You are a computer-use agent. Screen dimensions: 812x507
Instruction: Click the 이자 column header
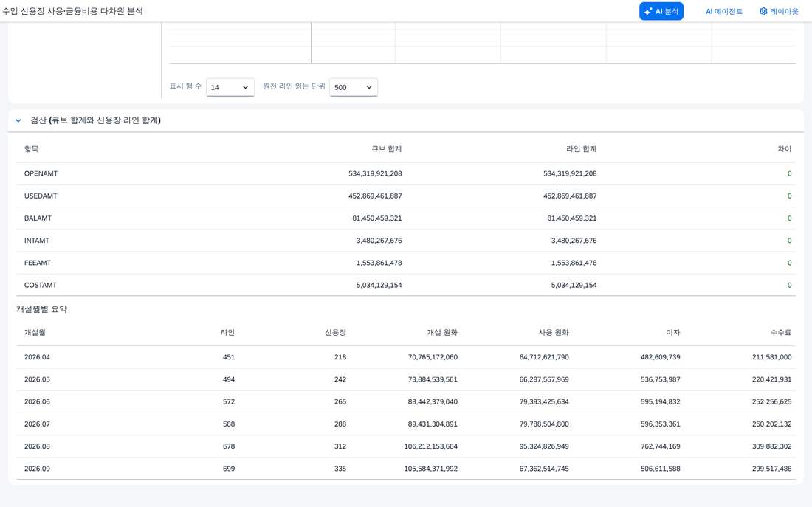[x=672, y=333]
